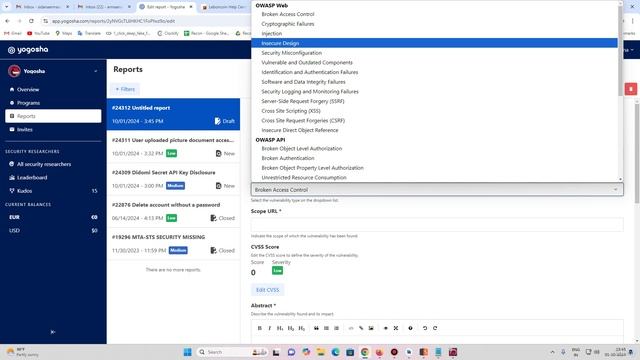Insert bulleted list in Abstract editor
640x360 pixels.
pyautogui.click(x=327, y=328)
